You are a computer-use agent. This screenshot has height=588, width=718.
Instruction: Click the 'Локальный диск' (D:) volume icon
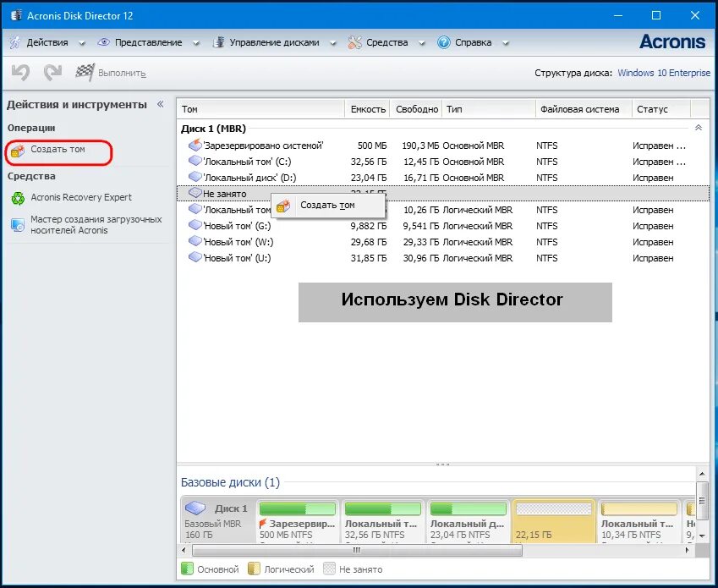point(195,177)
